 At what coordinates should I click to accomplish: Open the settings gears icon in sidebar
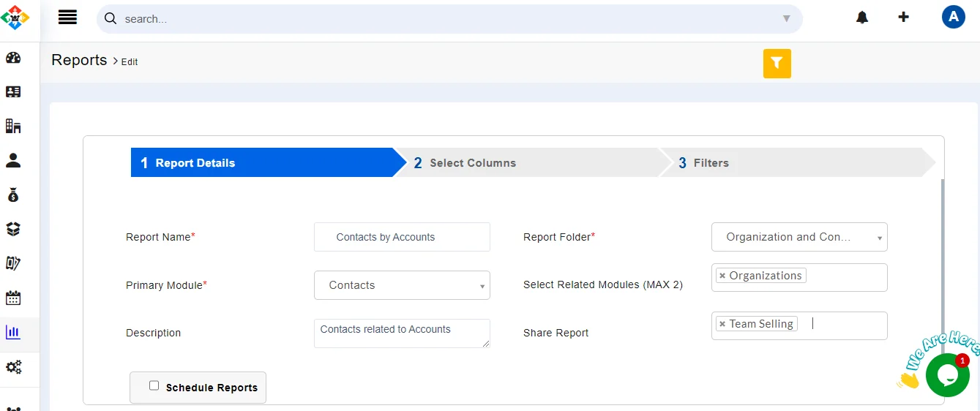point(13,366)
